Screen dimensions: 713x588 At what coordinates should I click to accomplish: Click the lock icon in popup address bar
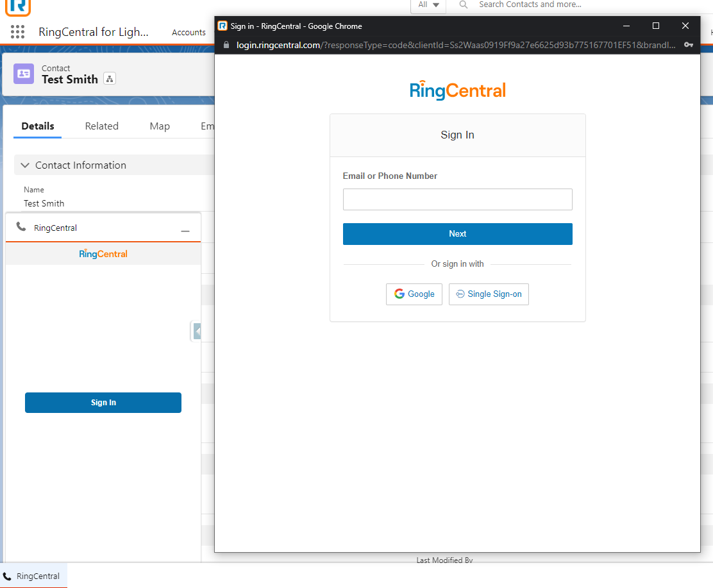[226, 45]
